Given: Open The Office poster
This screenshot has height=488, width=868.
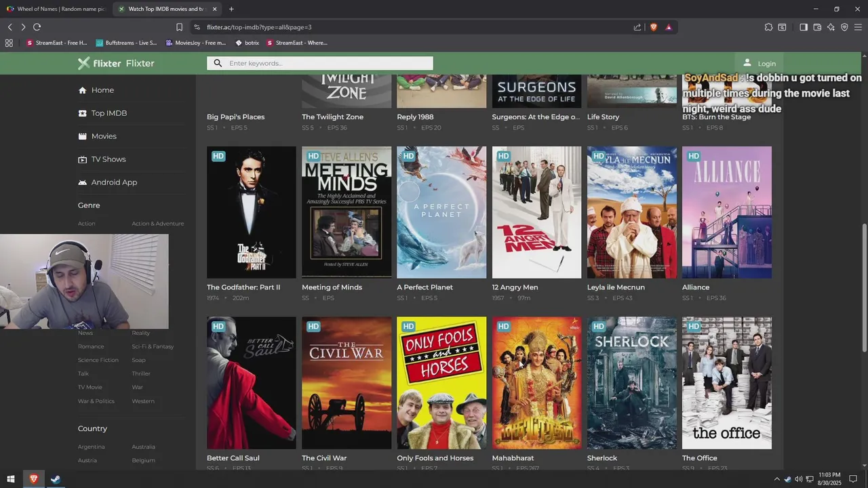Looking at the screenshot, I should [x=727, y=383].
